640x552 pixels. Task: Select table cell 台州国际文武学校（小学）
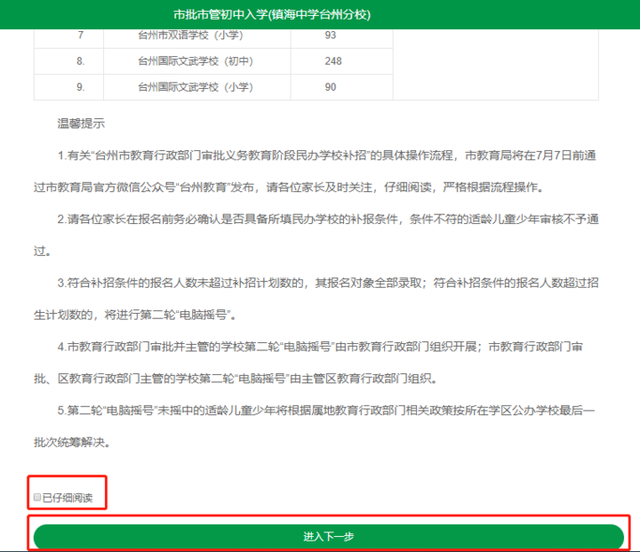pos(196,87)
